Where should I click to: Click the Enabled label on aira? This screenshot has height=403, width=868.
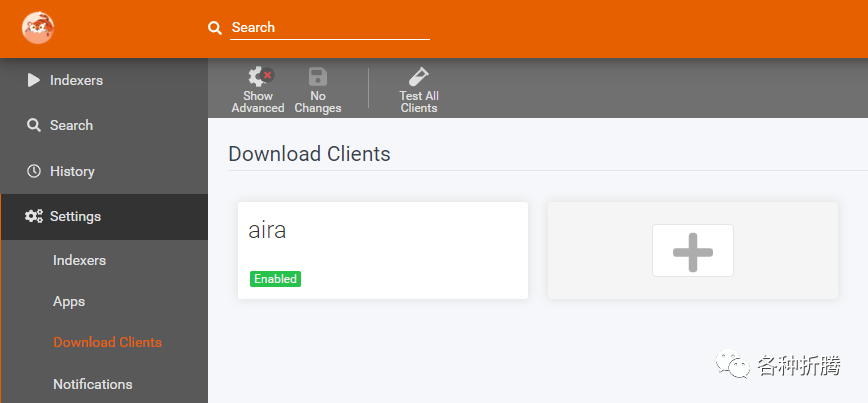275,278
